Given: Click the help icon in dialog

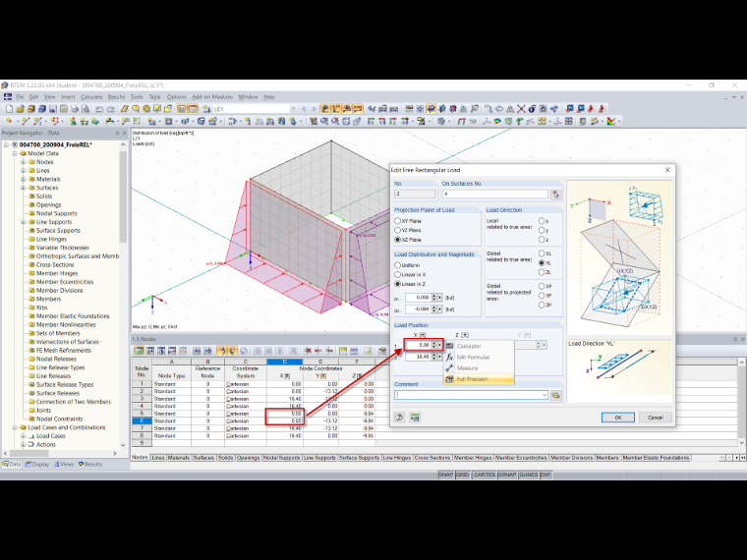Looking at the screenshot, I should [x=399, y=418].
